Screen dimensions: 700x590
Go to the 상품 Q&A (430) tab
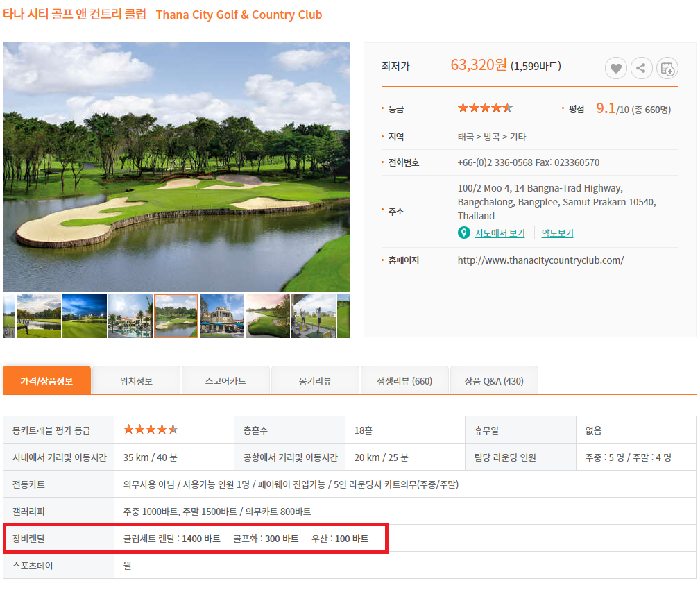tap(494, 380)
